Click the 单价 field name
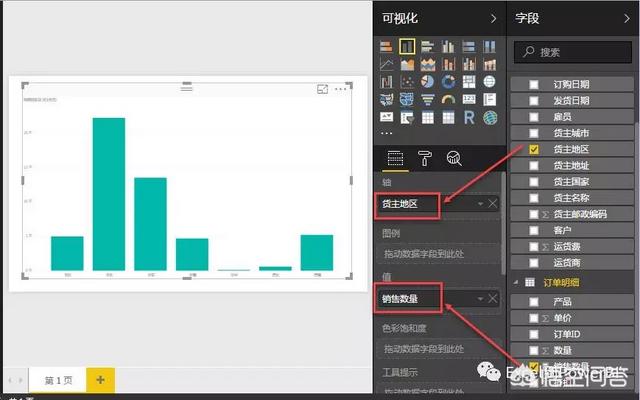This screenshot has height=400, width=640. [x=562, y=318]
